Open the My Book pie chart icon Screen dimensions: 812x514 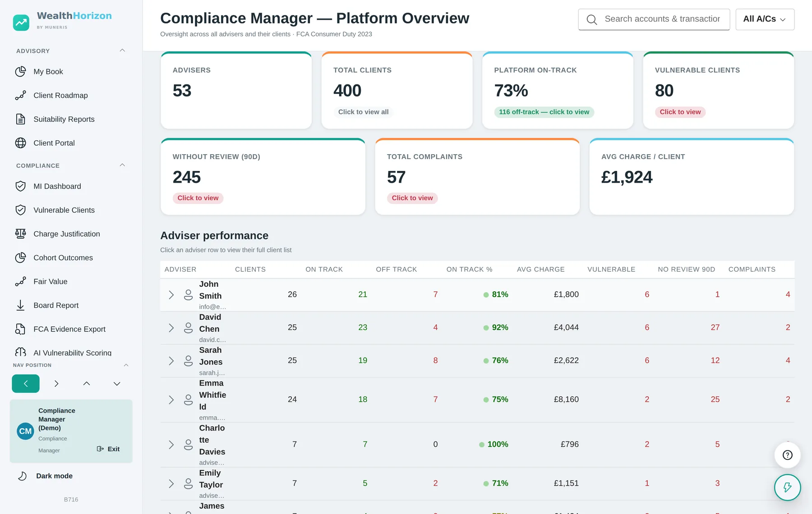point(20,72)
